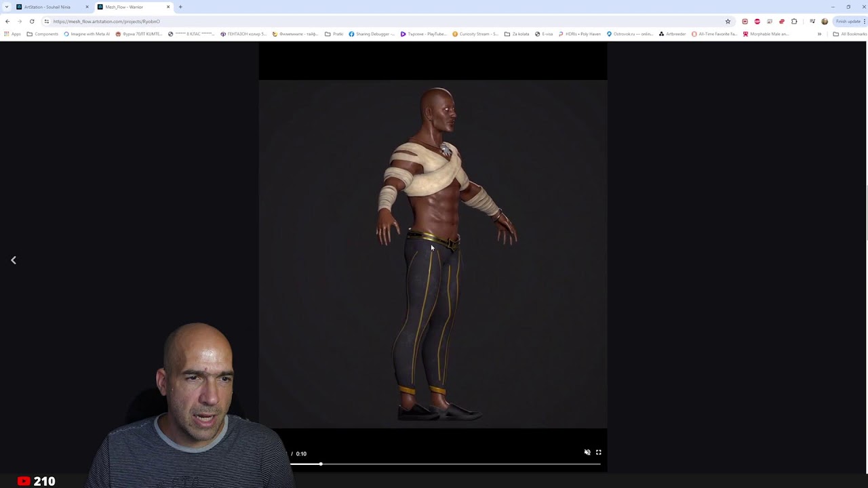Viewport: 868px width, 488px height.
Task: Open the Finish update menu
Action: click(850, 21)
